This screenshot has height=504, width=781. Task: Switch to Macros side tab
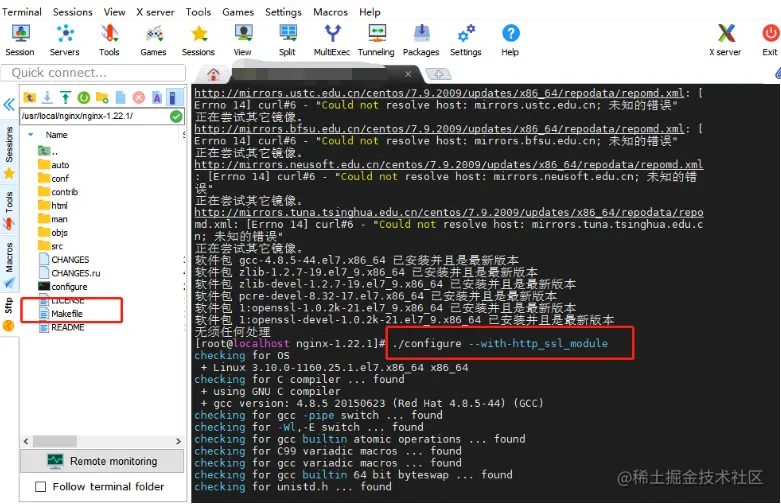coord(9,265)
